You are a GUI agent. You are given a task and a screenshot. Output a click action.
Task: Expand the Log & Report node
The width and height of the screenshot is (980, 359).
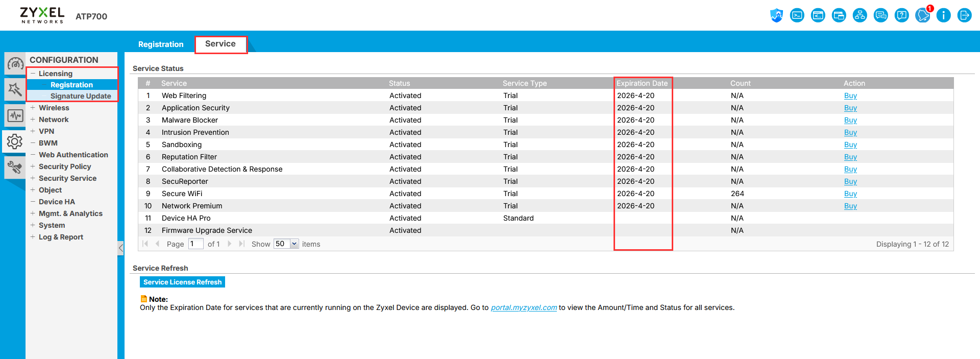(x=33, y=237)
